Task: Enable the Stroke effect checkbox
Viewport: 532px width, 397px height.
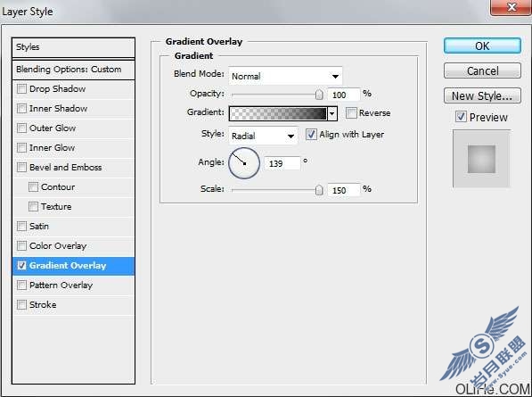Action: [21, 304]
